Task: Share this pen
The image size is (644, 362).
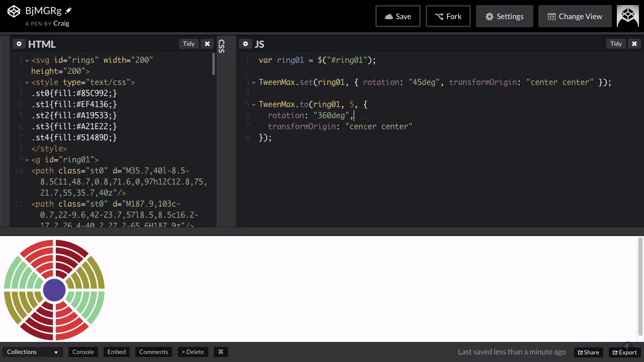Action: [x=588, y=352]
